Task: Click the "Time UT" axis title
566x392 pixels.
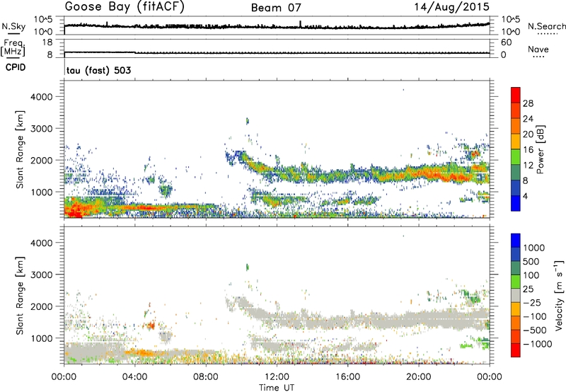Action: point(277,388)
